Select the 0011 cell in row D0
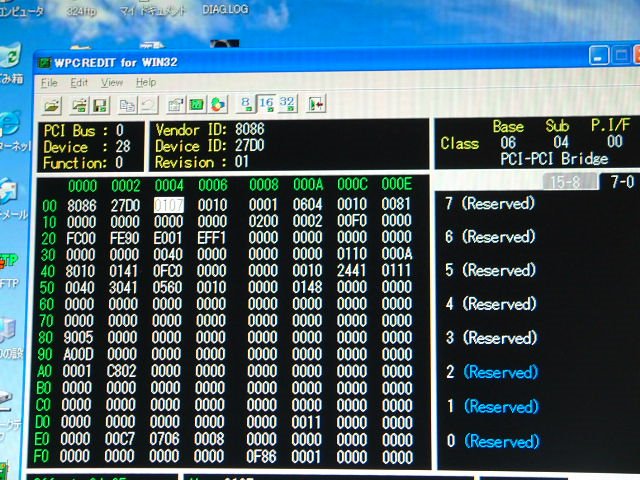640x480 pixels. tap(307, 422)
